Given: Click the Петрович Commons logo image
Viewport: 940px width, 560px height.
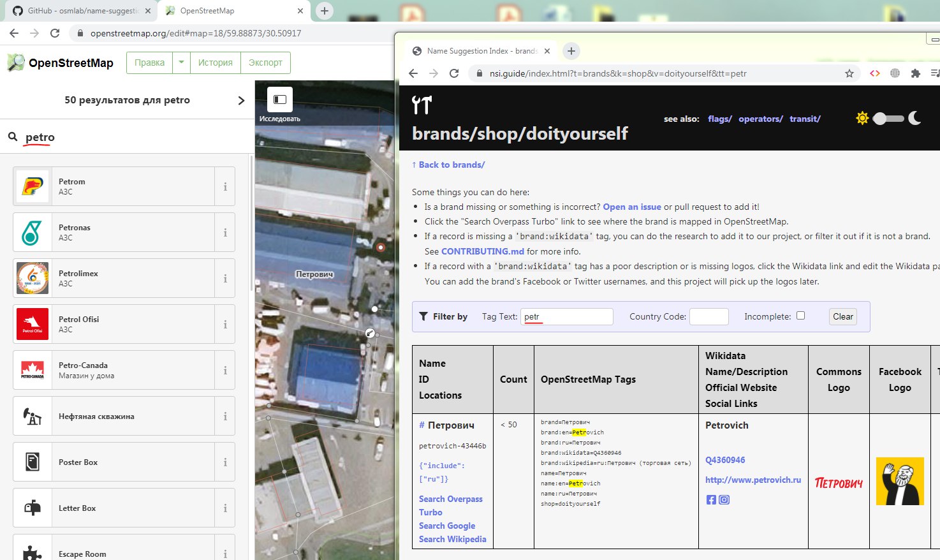Looking at the screenshot, I should (839, 483).
